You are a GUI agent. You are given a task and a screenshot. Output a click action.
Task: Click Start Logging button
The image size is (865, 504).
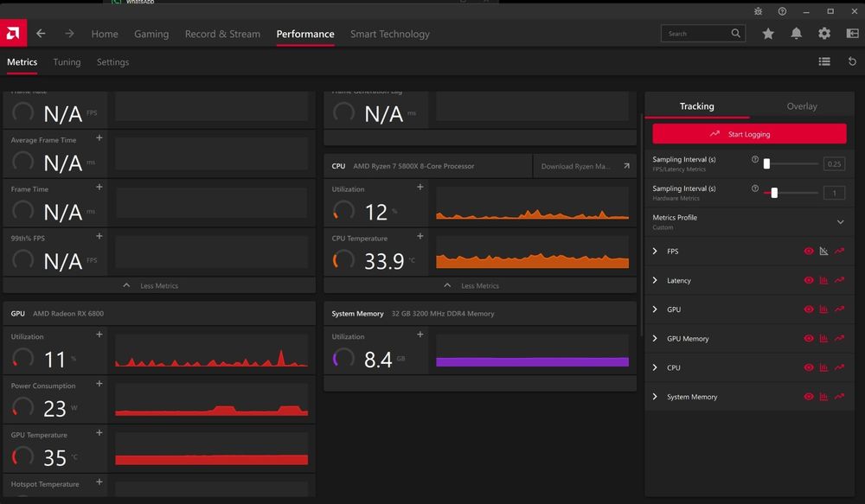[749, 134]
